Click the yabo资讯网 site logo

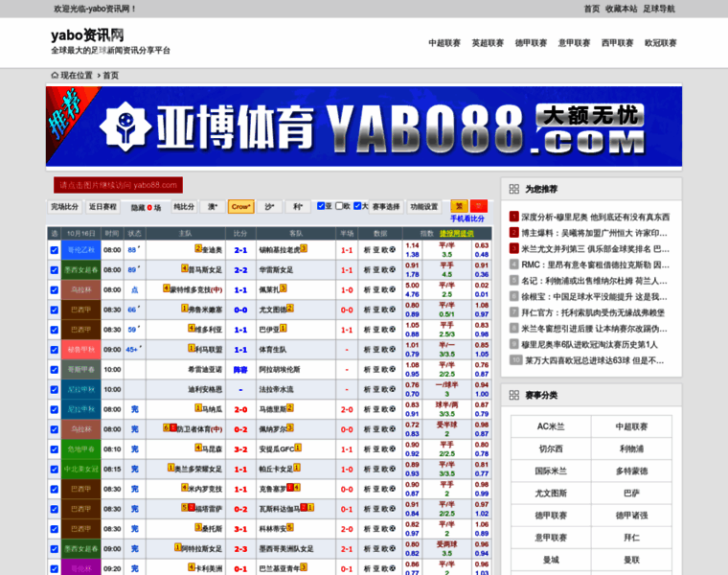tap(87, 35)
